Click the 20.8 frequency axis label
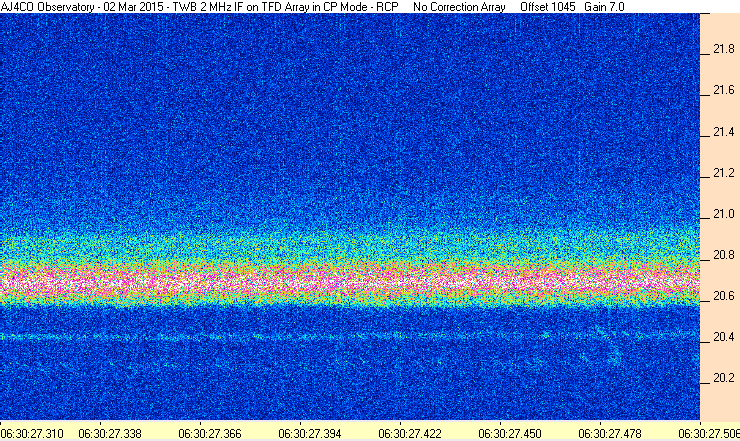Screen dimensions: 740x441 [723, 255]
